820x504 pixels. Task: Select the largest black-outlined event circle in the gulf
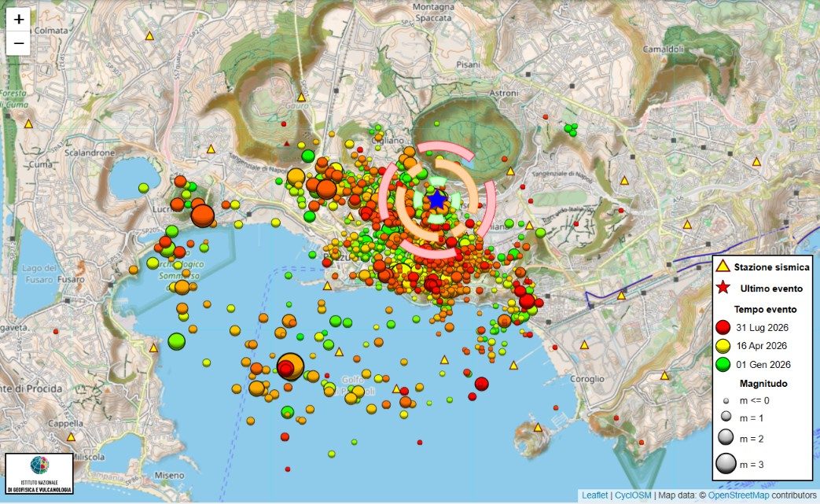pyautogui.click(x=290, y=366)
